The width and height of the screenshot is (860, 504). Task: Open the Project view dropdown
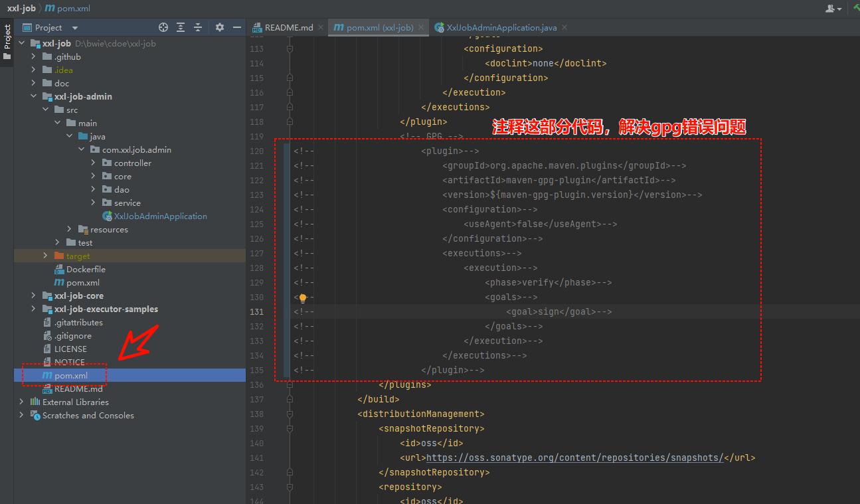click(74, 28)
